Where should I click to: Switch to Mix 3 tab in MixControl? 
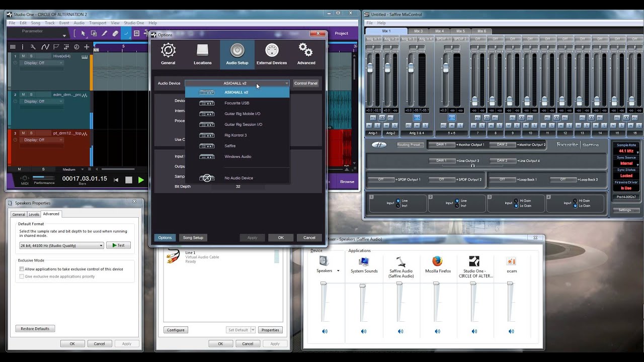(418, 31)
